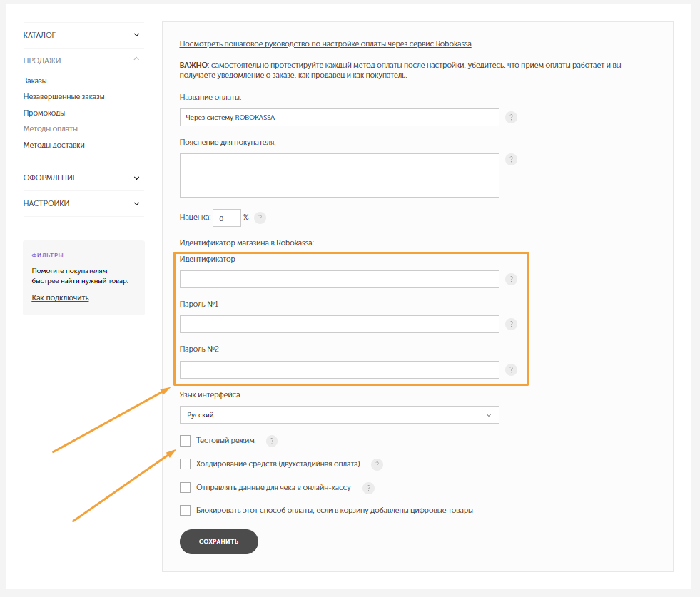Open help icon beside Идентификатор field

tap(511, 280)
